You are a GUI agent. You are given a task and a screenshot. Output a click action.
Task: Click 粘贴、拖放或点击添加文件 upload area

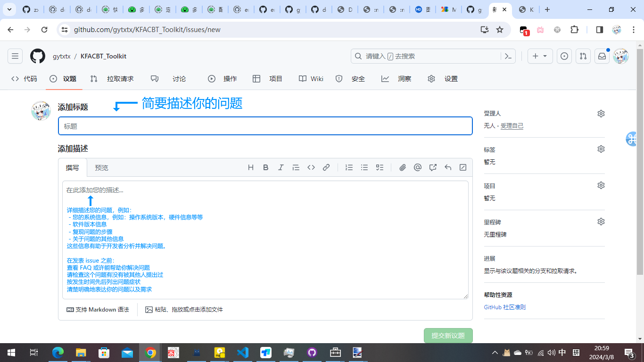click(184, 310)
